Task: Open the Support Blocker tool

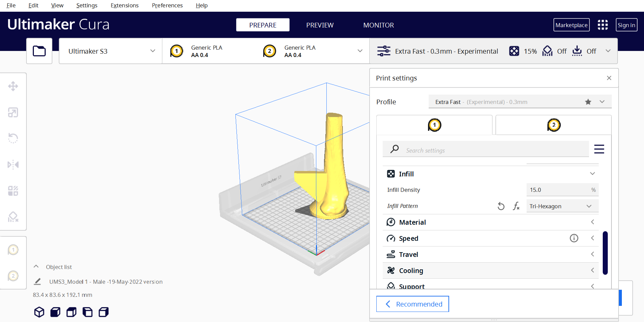Action: (13, 217)
